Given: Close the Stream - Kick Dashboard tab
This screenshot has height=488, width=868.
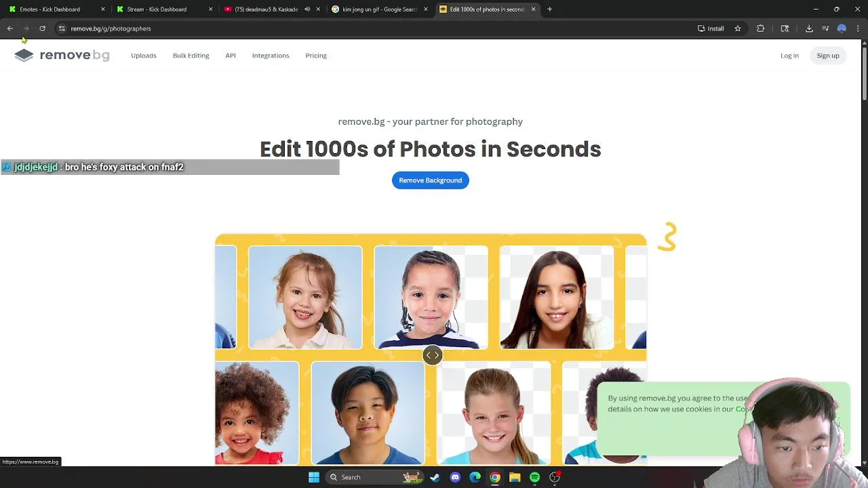Looking at the screenshot, I should 210,9.
